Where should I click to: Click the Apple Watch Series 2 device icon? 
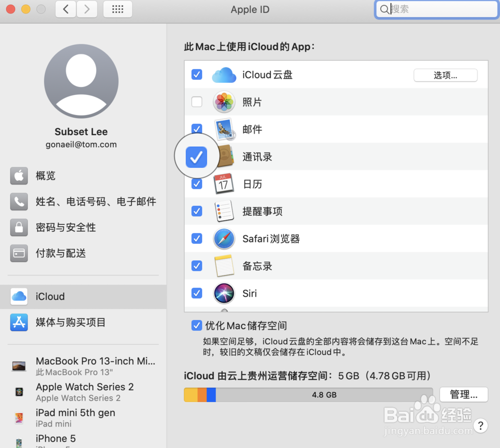click(x=19, y=392)
